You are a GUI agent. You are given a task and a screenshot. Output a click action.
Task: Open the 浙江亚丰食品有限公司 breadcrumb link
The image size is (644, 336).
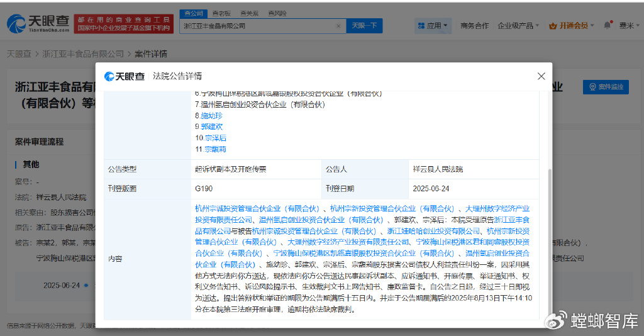[x=83, y=54]
